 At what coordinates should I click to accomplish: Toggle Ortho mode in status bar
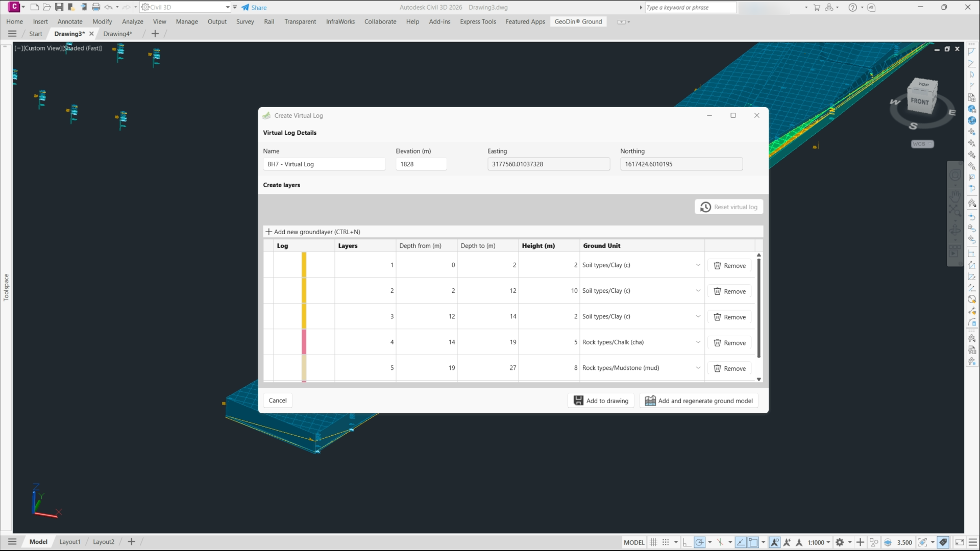click(x=687, y=542)
